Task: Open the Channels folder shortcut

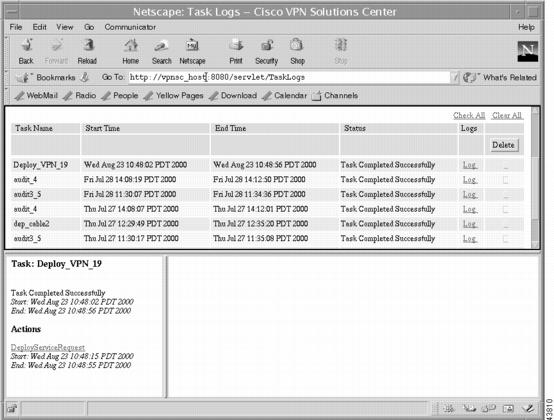Action: click(335, 95)
